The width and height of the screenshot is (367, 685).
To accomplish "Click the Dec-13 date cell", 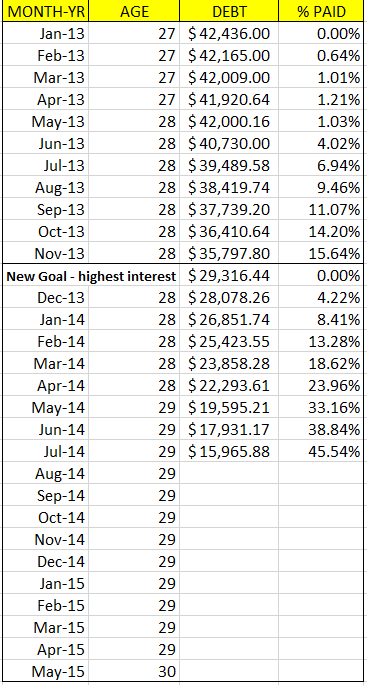I will (x=45, y=298).
